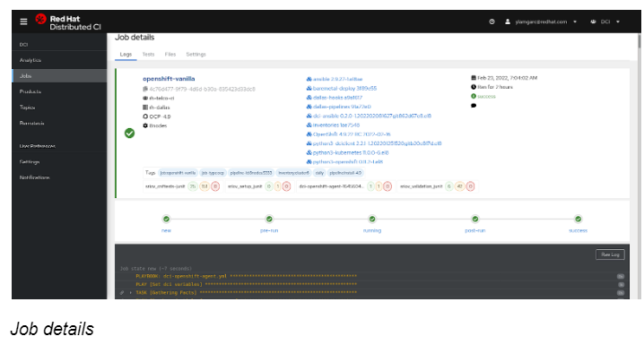Click the topic icon next to OCP-4.9
The image size is (644, 345).
click(145, 116)
